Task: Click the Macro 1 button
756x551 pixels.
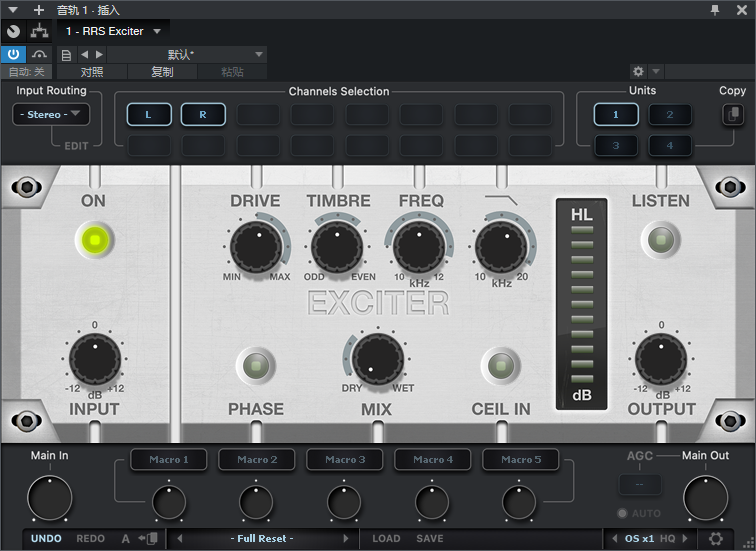Action: point(169,459)
